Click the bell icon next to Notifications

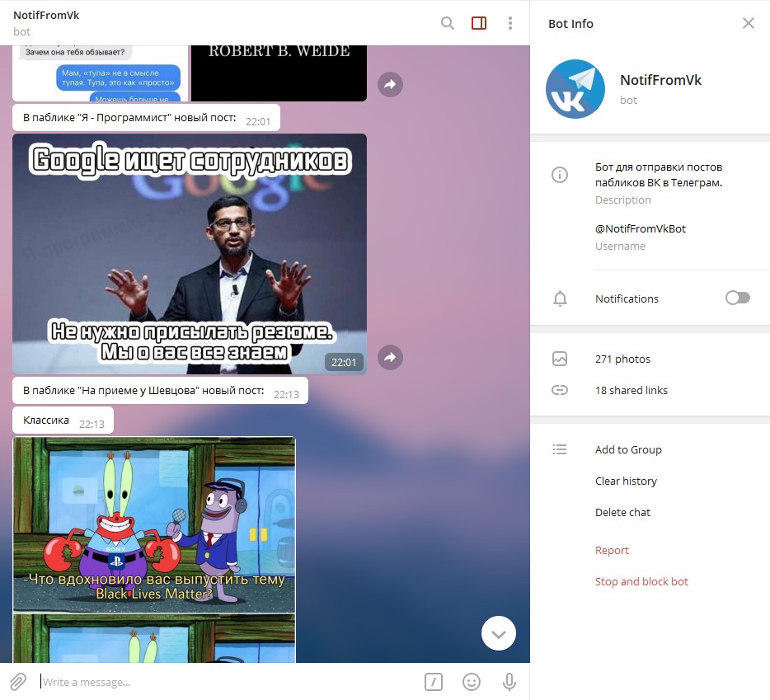coord(560,298)
